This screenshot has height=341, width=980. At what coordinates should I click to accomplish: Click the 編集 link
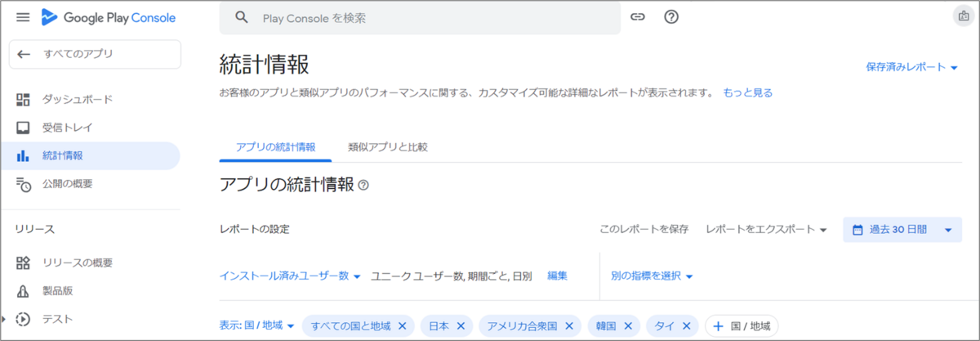(x=557, y=276)
